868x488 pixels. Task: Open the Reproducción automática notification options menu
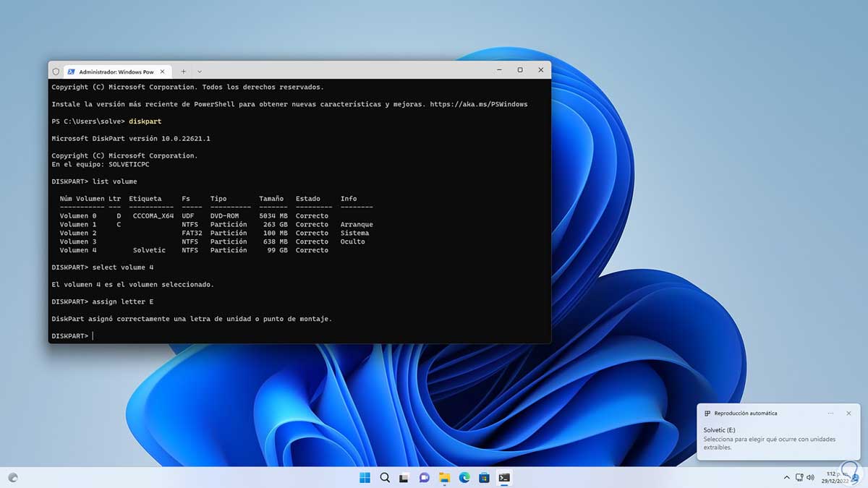point(831,413)
